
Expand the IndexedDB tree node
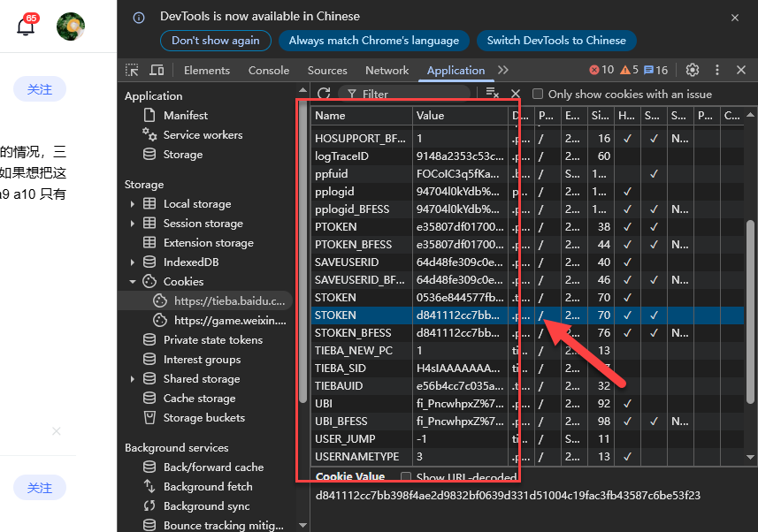(133, 262)
